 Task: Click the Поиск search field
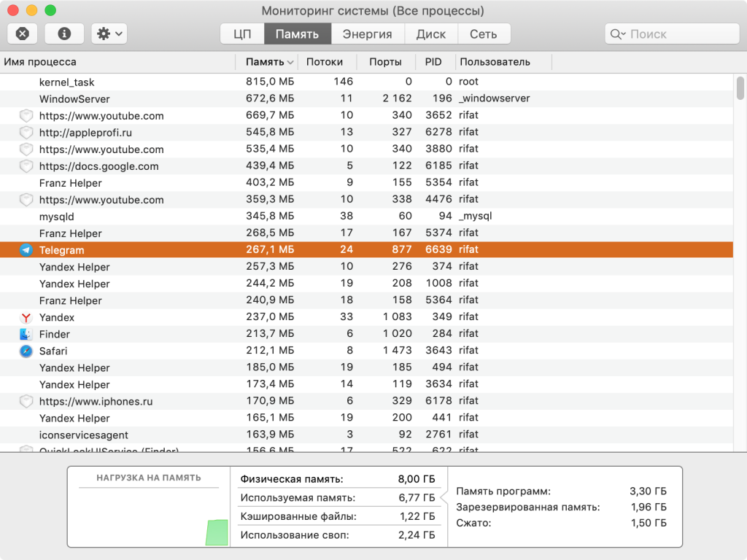(x=672, y=34)
